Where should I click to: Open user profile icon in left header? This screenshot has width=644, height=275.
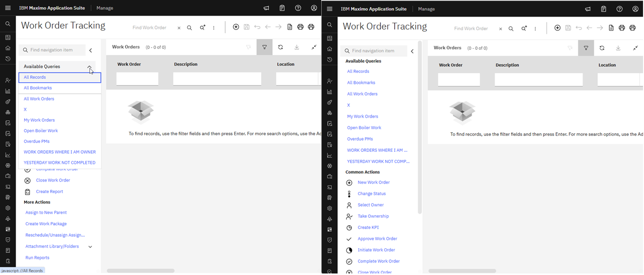(314, 8)
